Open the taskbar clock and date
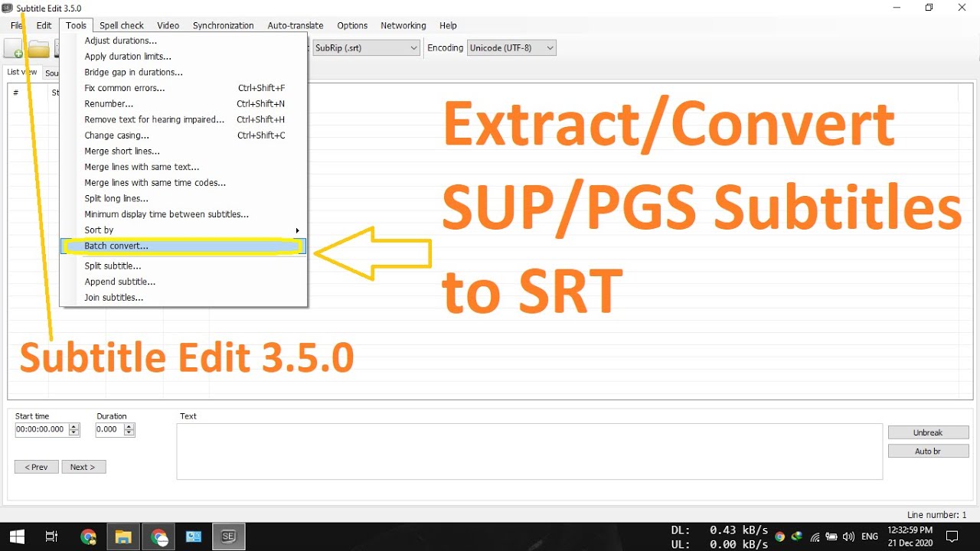 (910, 536)
